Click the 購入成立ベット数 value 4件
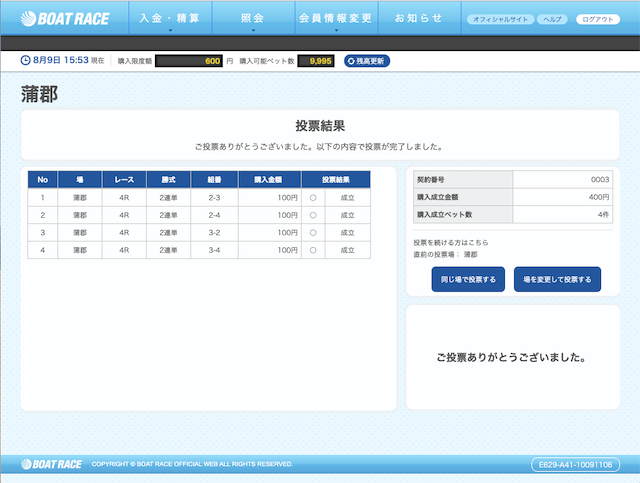 point(603,214)
